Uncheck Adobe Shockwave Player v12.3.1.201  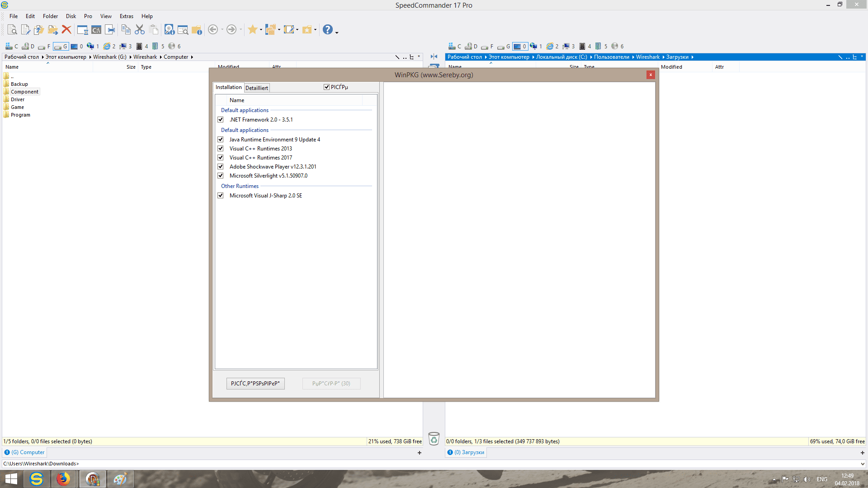point(221,167)
